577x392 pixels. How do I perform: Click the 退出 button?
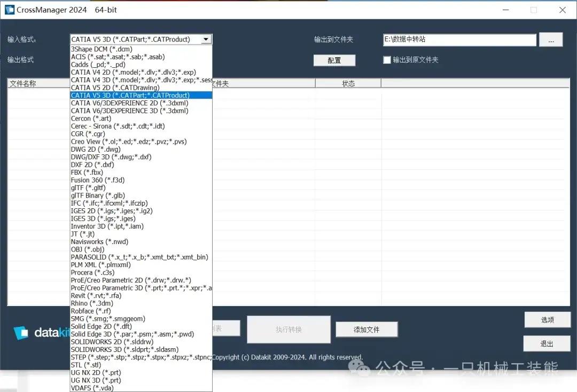(x=547, y=343)
